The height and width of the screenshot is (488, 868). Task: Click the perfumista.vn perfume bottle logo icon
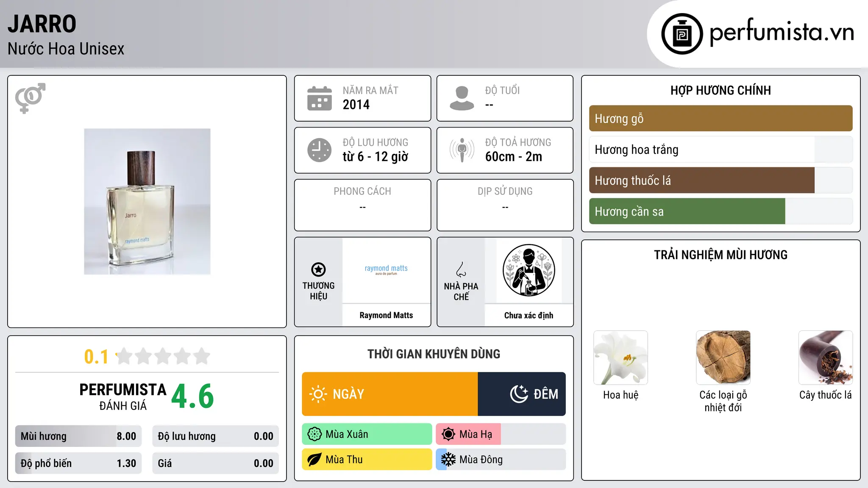[682, 34]
